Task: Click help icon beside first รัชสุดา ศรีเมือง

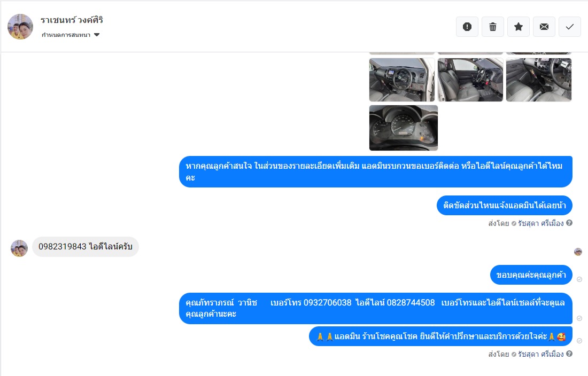Action: click(569, 223)
